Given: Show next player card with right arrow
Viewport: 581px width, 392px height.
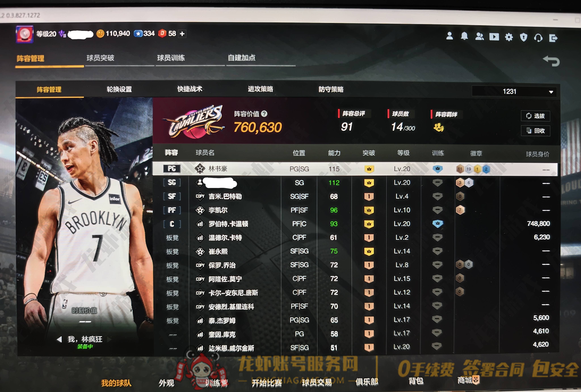Looking at the screenshot, I should click(109, 339).
